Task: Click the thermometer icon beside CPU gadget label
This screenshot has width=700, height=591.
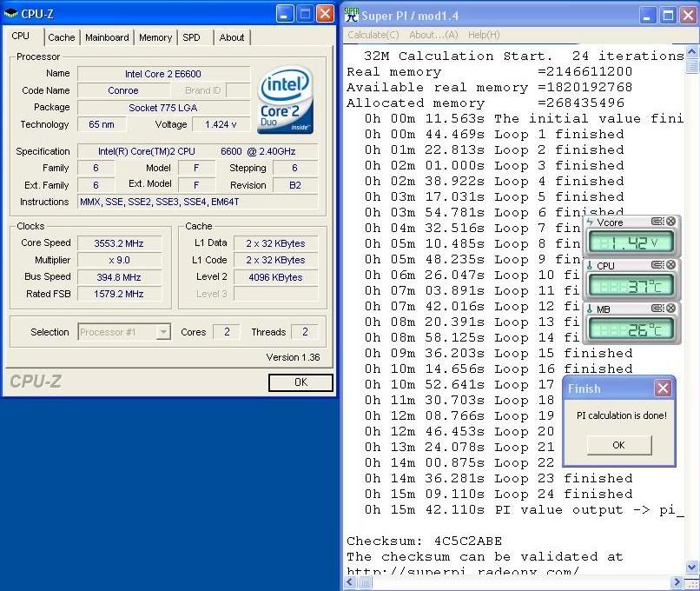Action: (x=590, y=265)
